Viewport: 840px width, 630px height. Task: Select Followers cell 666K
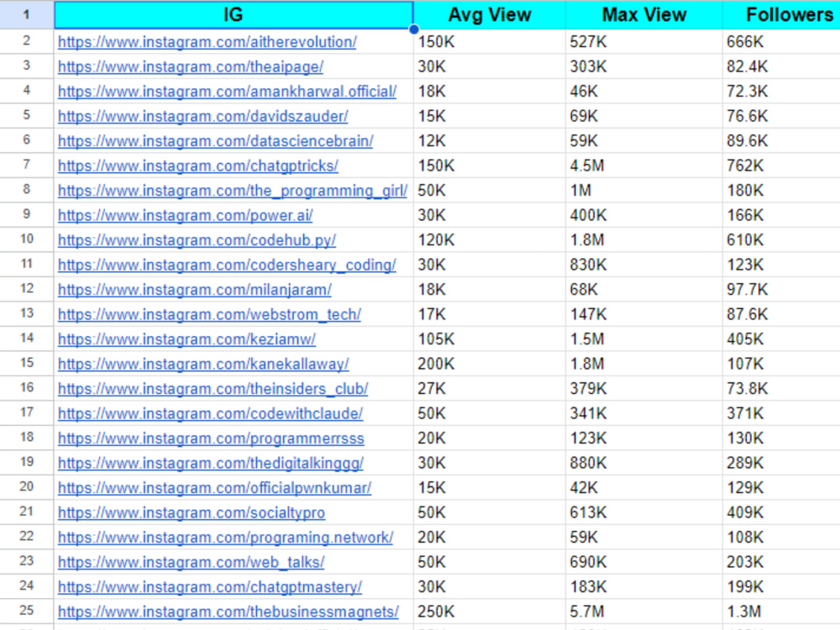tap(781, 42)
